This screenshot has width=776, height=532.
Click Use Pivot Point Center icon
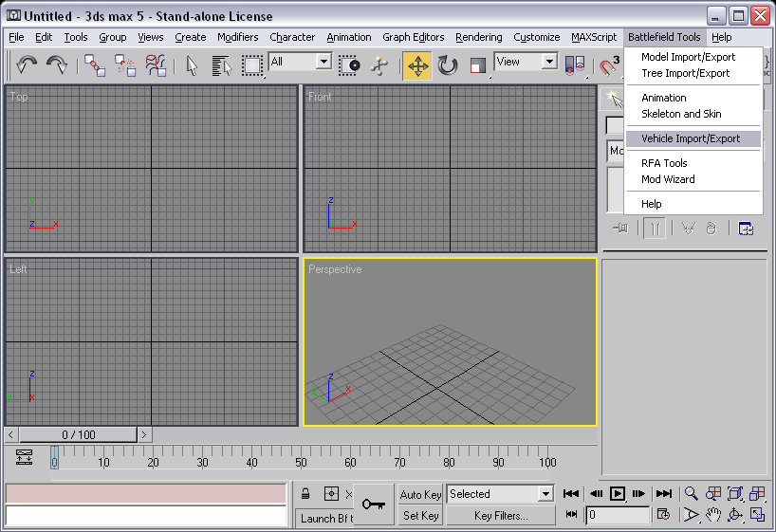[575, 65]
